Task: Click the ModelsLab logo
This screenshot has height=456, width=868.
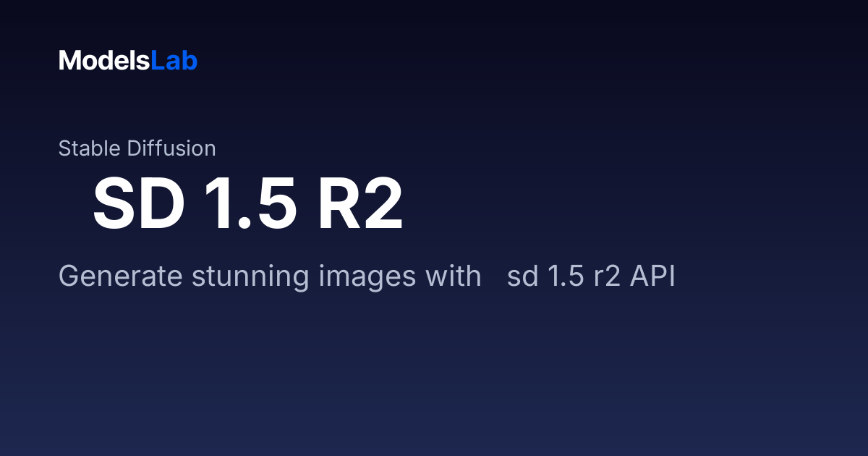Action: point(128,61)
